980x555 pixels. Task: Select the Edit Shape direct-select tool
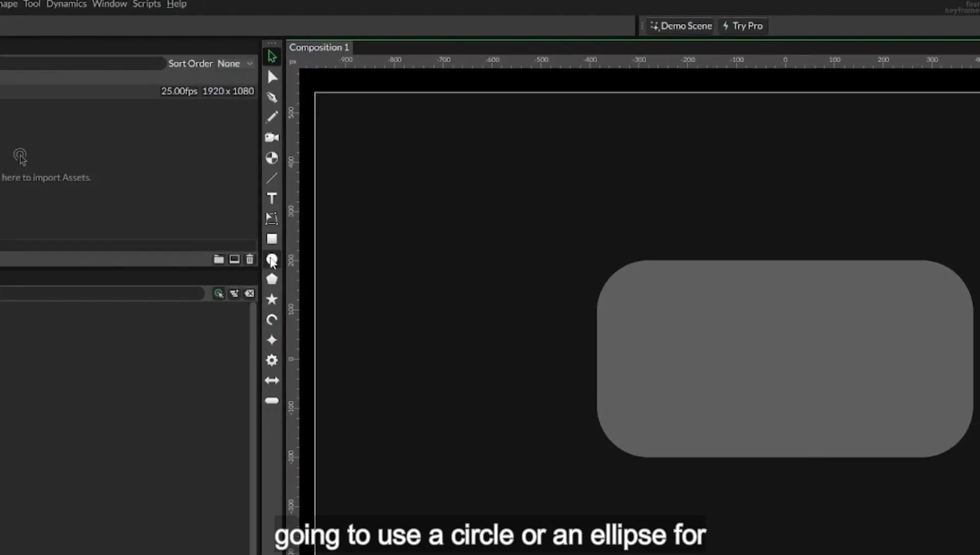pos(272,77)
